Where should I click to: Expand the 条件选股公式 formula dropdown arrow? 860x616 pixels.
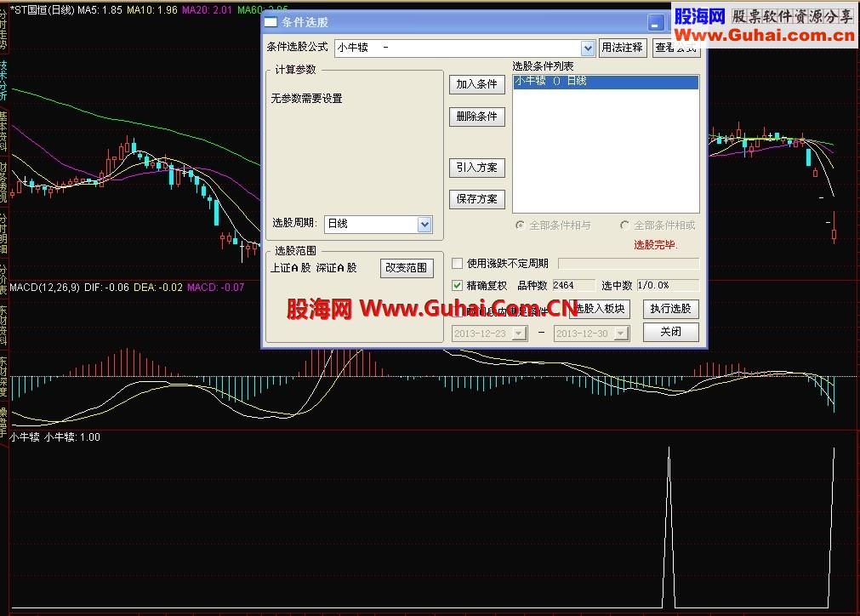(588, 48)
